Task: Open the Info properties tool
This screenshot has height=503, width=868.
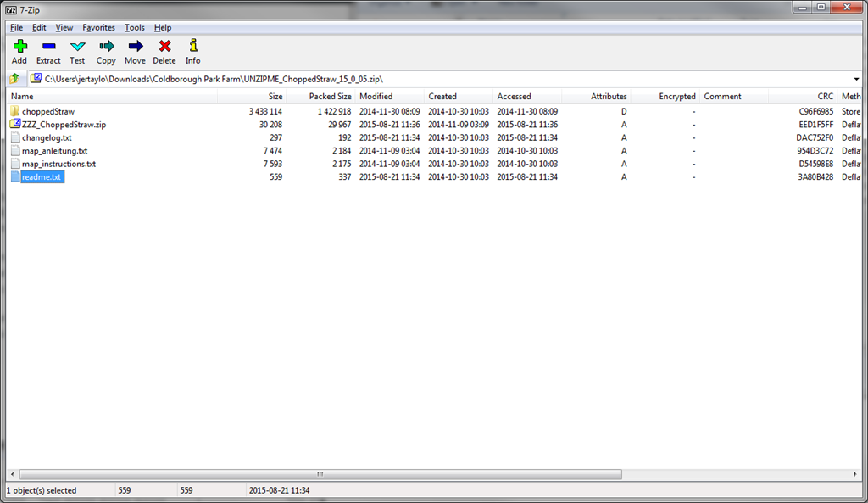Action: [x=193, y=46]
